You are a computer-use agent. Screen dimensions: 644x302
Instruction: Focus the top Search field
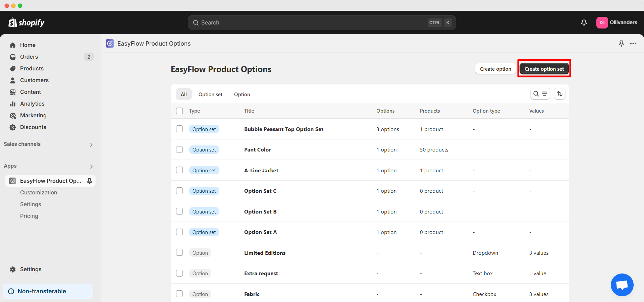point(322,22)
